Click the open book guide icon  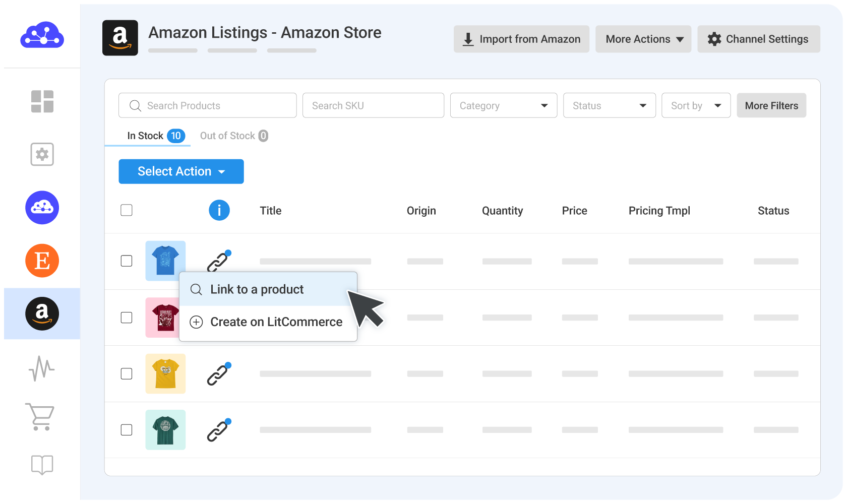point(42,464)
